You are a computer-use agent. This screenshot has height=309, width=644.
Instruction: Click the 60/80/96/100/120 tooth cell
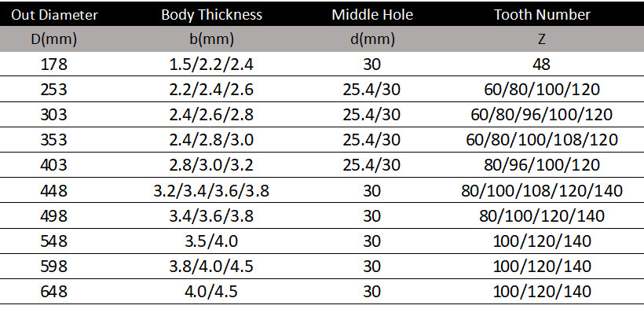(542, 115)
